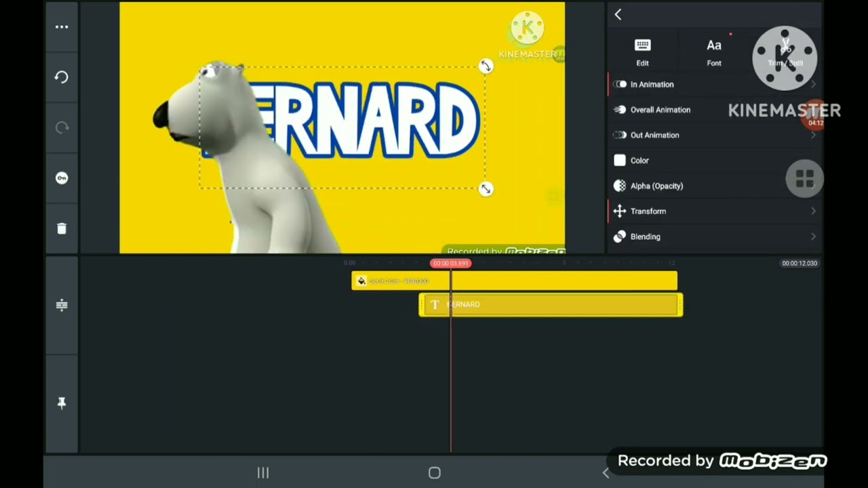Open the Alpha (Opacity) option
Image resolution: width=868 pixels, height=488 pixels.
[x=714, y=186]
